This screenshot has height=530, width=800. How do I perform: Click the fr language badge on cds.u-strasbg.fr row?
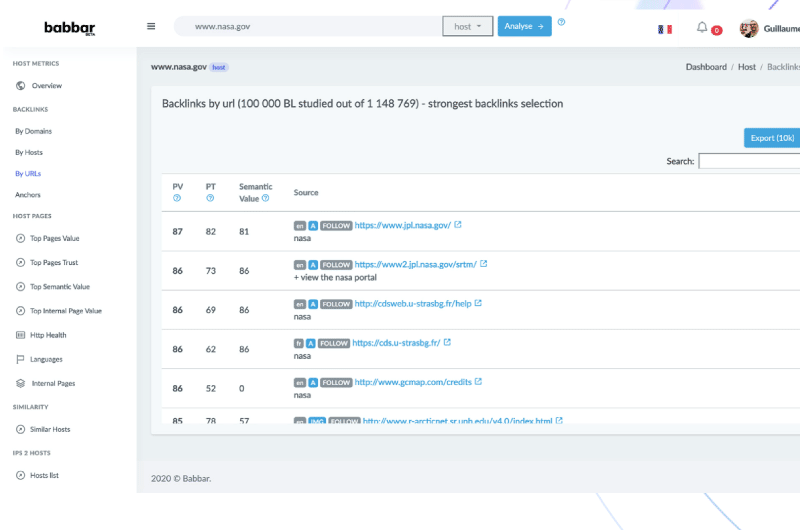click(299, 343)
